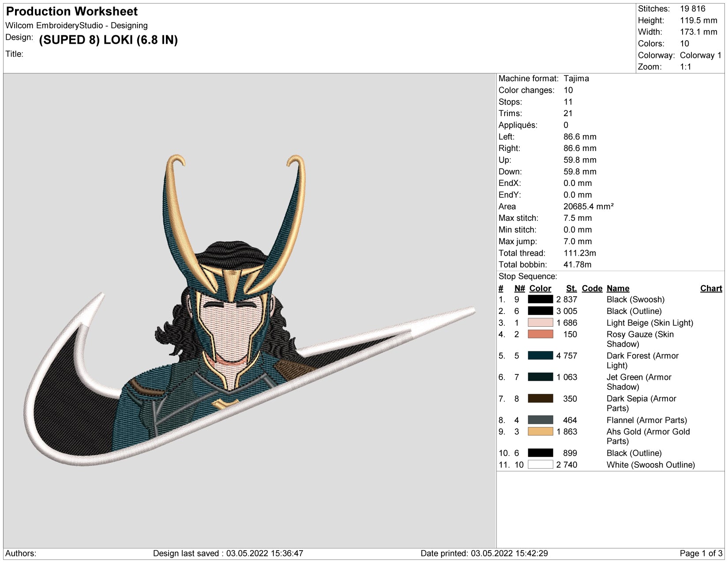This screenshot has width=728, height=563.
Task: Click the 'Page 1 of 3' indicator
Action: pos(701,553)
